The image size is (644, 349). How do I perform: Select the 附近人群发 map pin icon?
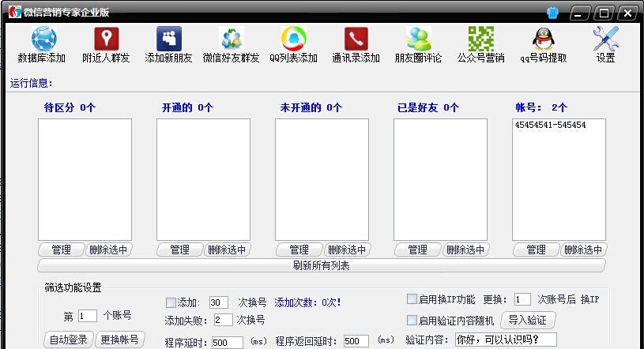[x=107, y=39]
